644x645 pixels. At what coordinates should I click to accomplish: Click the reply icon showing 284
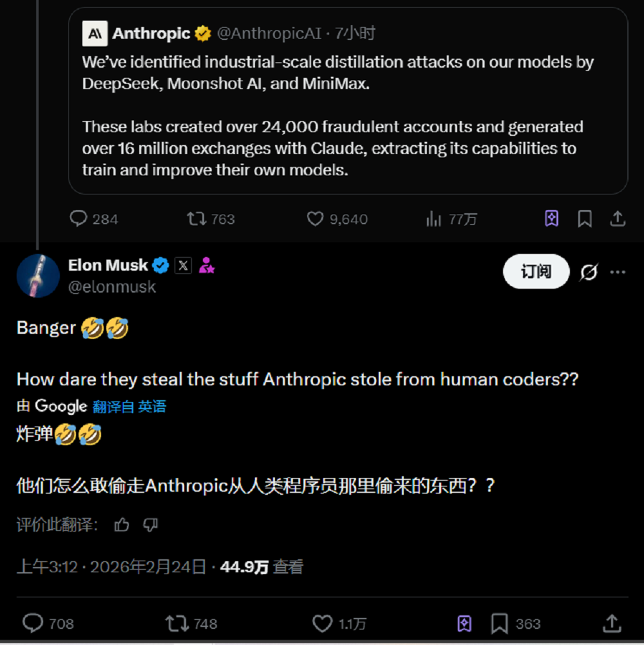pos(77,219)
